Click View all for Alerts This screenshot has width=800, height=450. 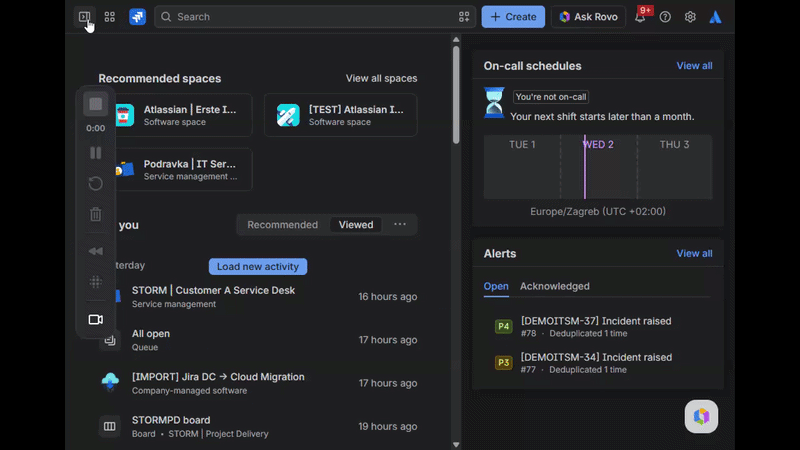point(694,254)
